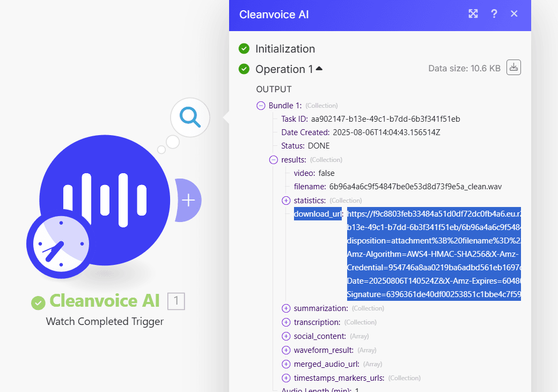The image size is (558, 392).
Task: Collapse the Bundle 1 collection
Action: tap(261, 106)
